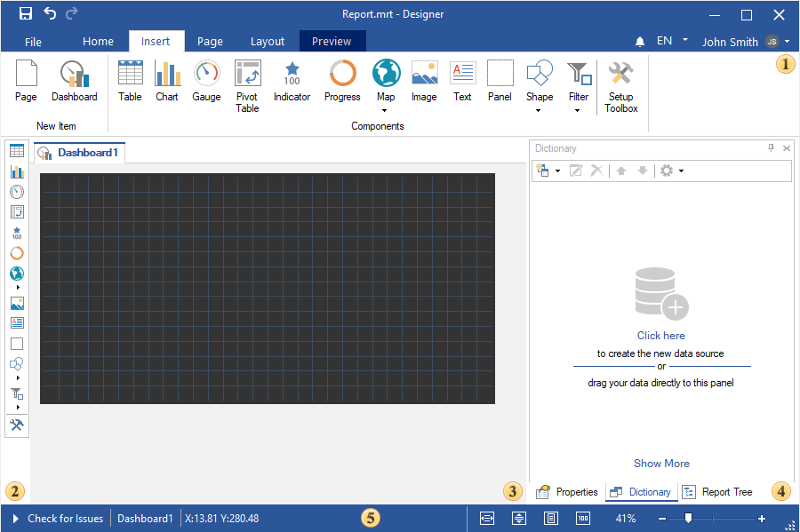The width and height of the screenshot is (800, 532).
Task: Open the EN language dropdown
Action: coord(672,41)
